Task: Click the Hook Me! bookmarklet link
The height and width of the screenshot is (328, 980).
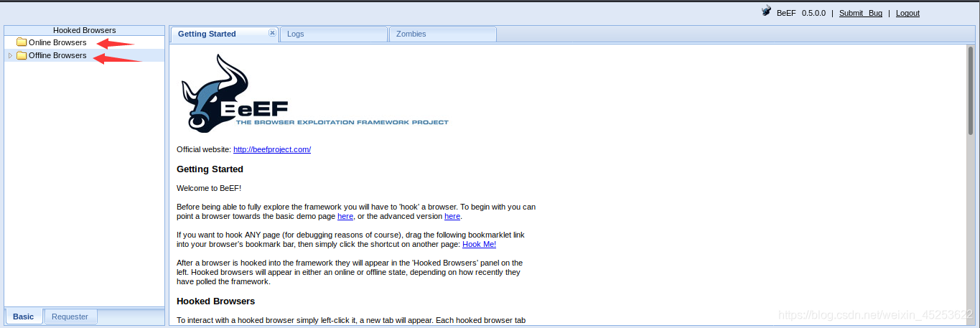Action: pos(479,244)
